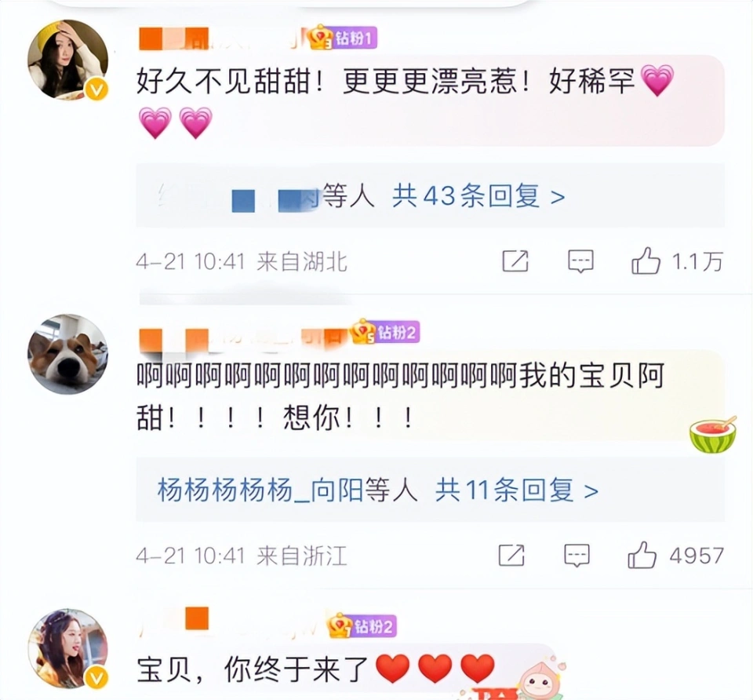This screenshot has height=700, width=753.
Task: Open the share icon on the 湖北 comment
Action: (515, 261)
